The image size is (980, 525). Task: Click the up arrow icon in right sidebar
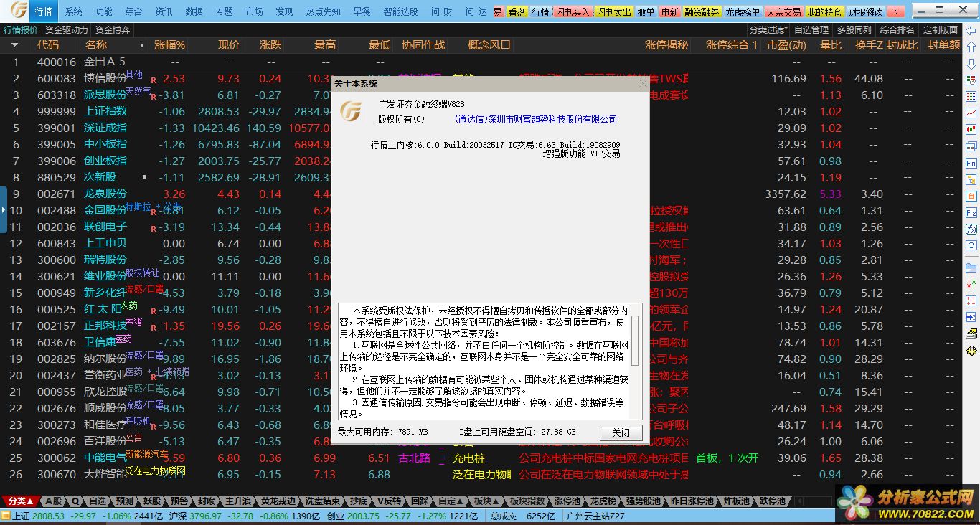[x=971, y=46]
